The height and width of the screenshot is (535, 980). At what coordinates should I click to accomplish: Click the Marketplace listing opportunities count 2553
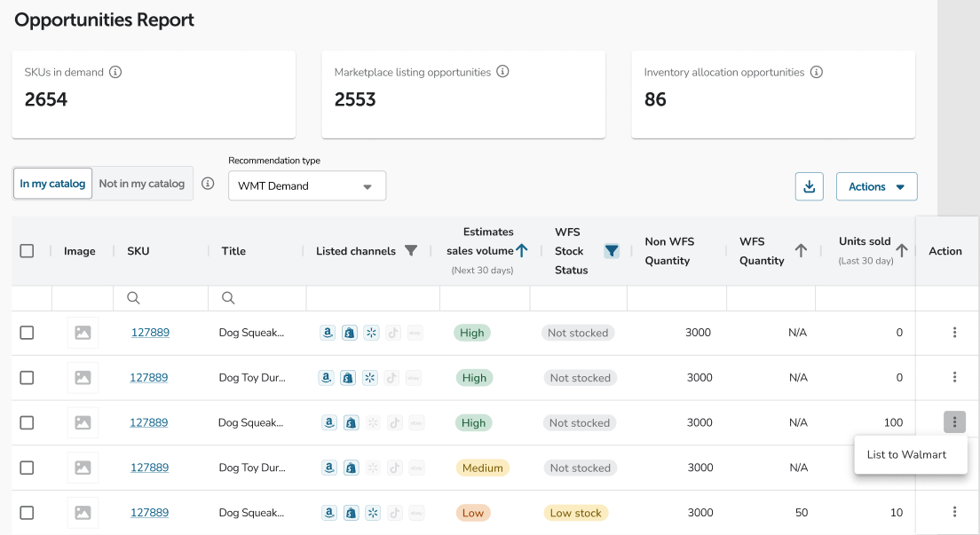coord(355,99)
